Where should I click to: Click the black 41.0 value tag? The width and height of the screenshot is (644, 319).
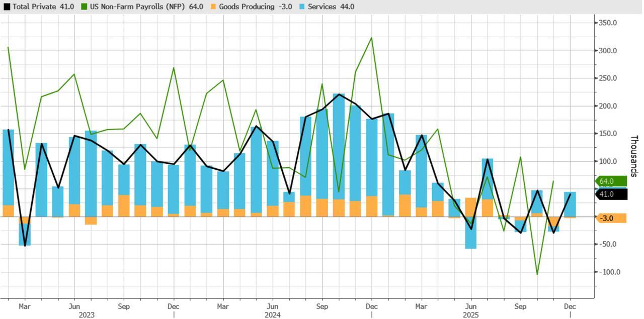coord(611,194)
